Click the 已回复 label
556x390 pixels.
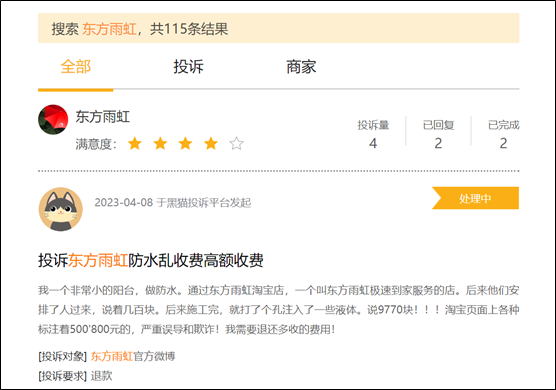coord(438,125)
